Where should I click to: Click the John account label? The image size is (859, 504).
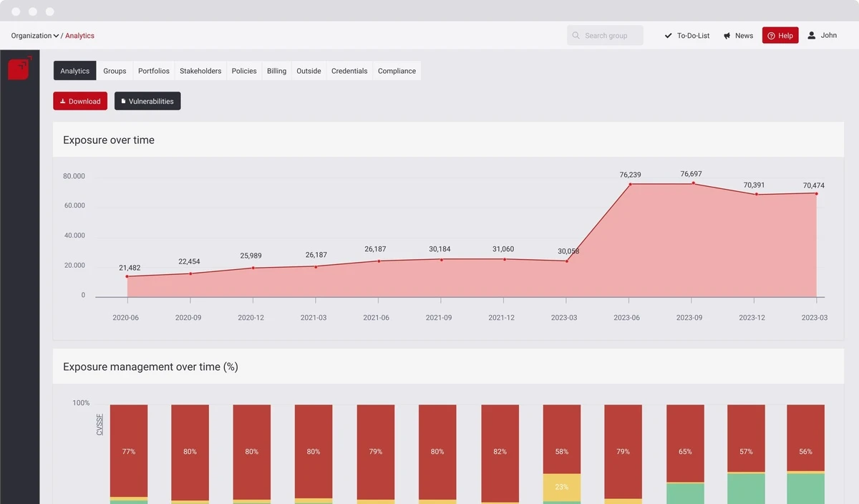pyautogui.click(x=828, y=35)
